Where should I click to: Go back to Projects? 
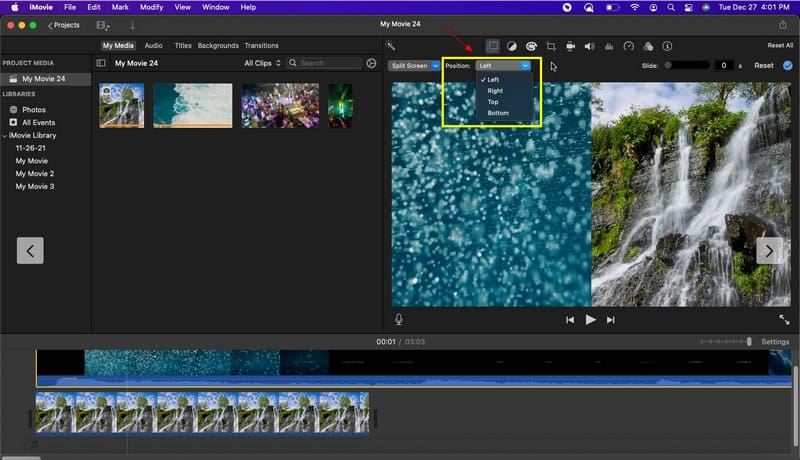coord(64,25)
